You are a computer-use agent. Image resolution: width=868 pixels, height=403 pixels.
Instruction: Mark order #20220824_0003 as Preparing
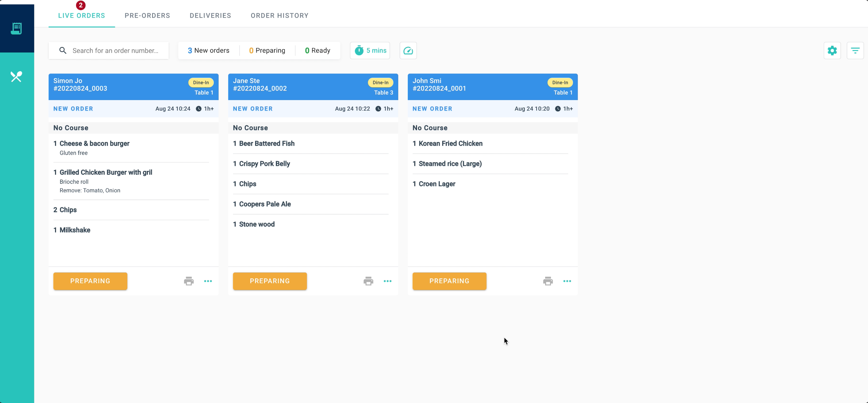coord(90,281)
